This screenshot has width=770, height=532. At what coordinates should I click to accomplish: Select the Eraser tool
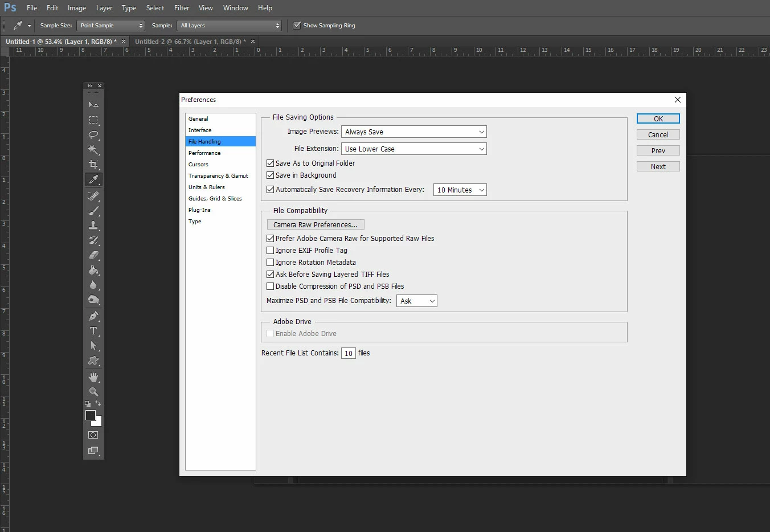pos(93,255)
